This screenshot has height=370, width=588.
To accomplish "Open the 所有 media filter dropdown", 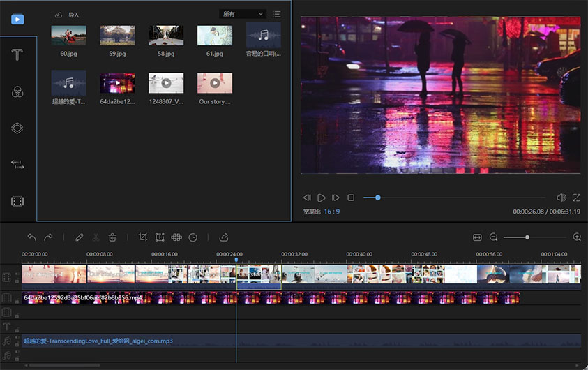I will [x=243, y=14].
